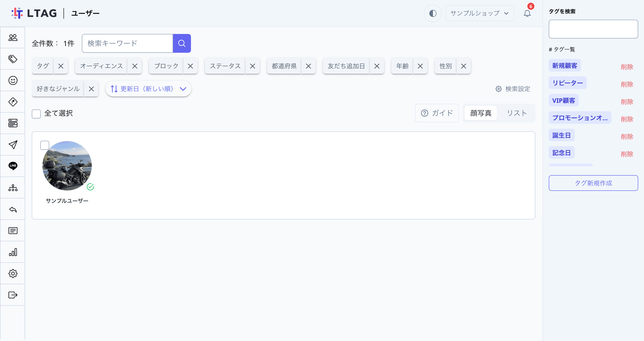The height and width of the screenshot is (341, 644).
Task: Open the オーディエンス filter
Action: 101,66
